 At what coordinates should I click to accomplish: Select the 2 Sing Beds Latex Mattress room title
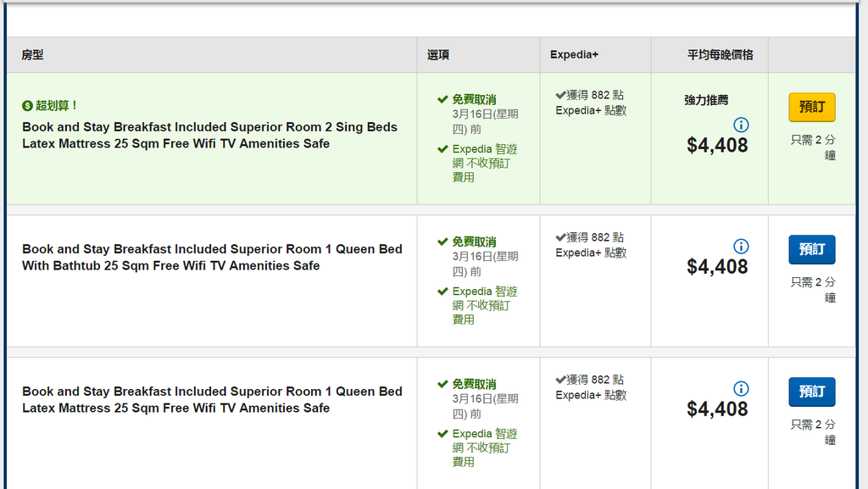tap(210, 135)
